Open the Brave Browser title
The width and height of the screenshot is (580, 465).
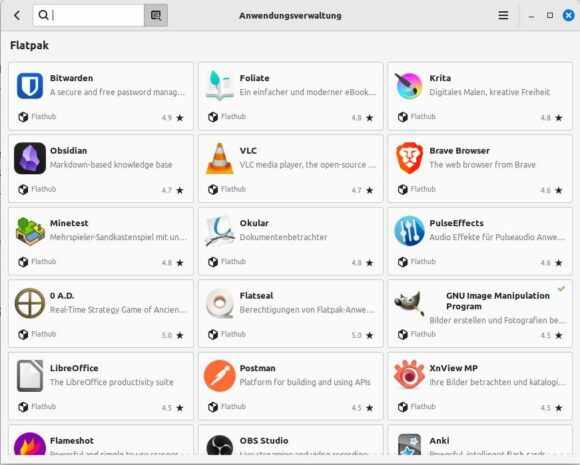click(459, 151)
